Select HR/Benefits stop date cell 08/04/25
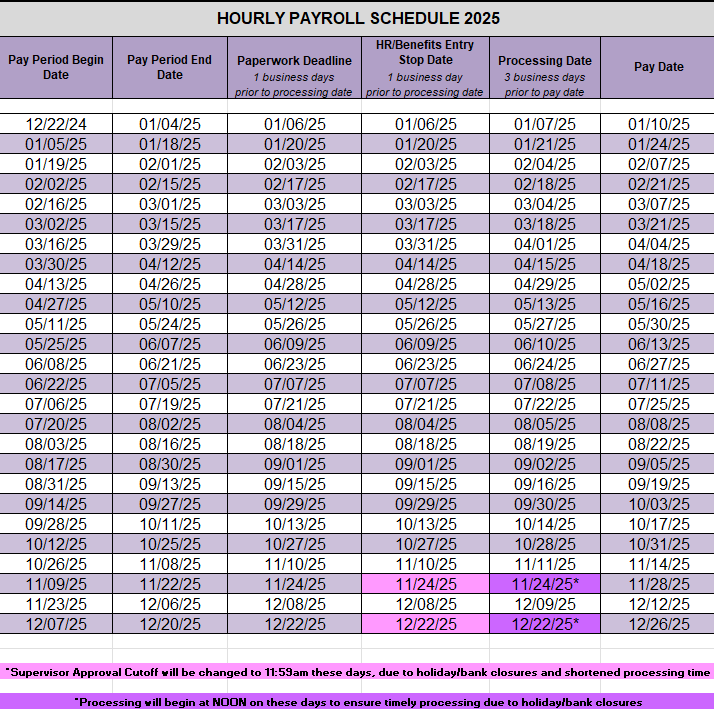Image resolution: width=714 pixels, height=709 pixels. [x=425, y=424]
